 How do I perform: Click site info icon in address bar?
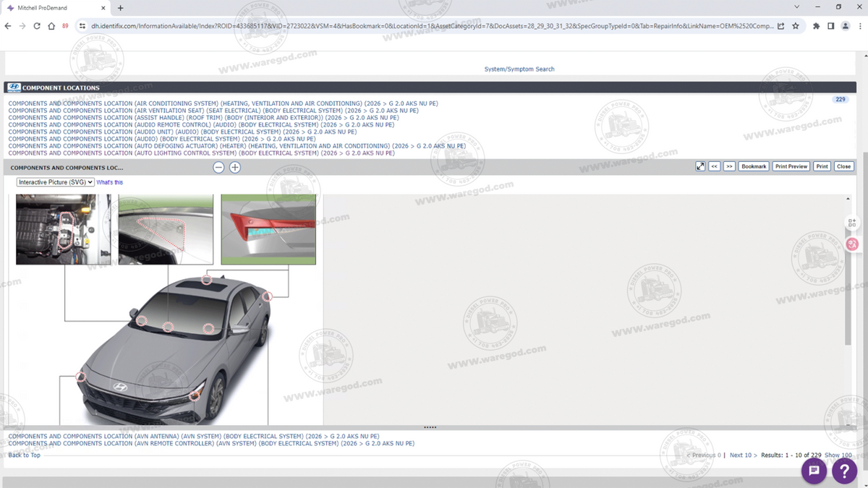[x=82, y=26]
